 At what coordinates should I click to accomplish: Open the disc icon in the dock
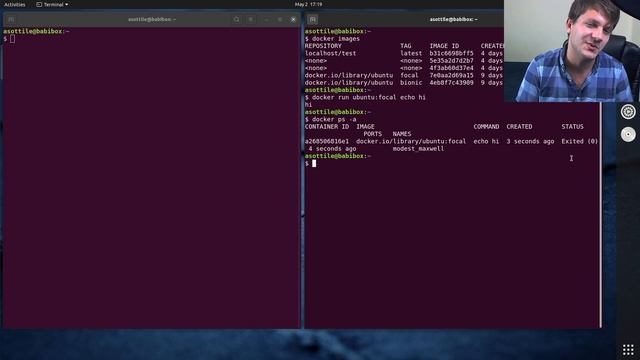coord(628,134)
